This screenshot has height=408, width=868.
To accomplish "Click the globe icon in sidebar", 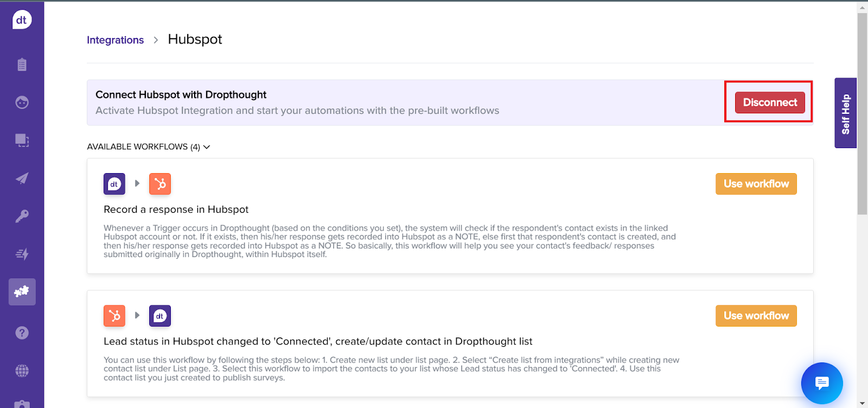I will point(22,371).
